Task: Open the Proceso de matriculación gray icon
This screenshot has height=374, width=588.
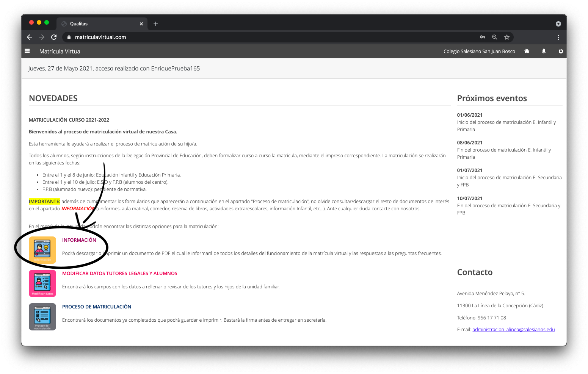Action: [x=42, y=316]
